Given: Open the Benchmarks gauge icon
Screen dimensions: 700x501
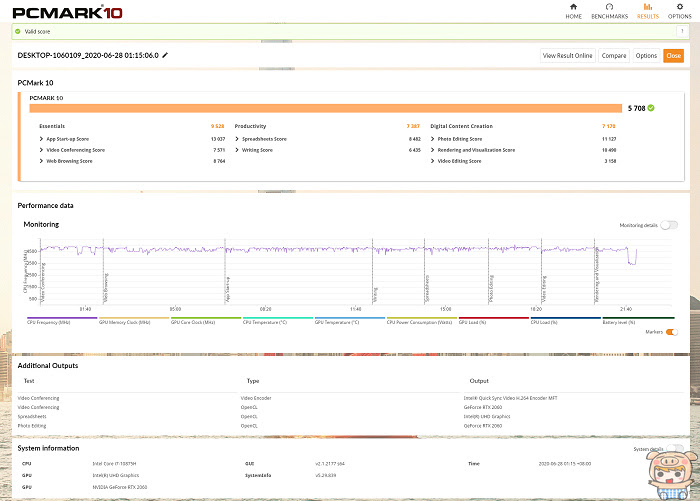Looking at the screenshot, I should [609, 7].
